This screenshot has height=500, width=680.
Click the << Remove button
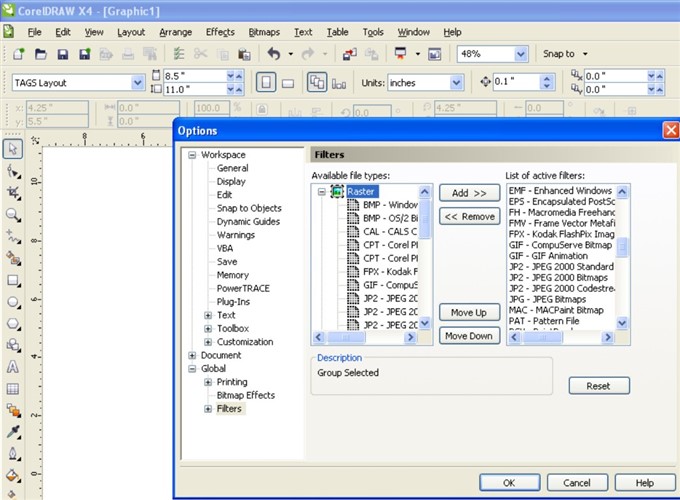pos(469,216)
